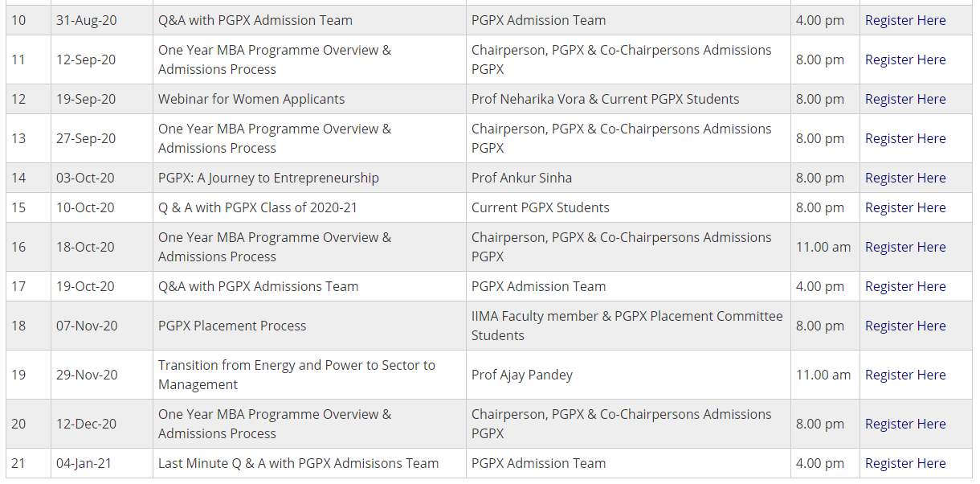The image size is (980, 484).
Task: Register for the PGPX Placement Process session
Action: (905, 326)
